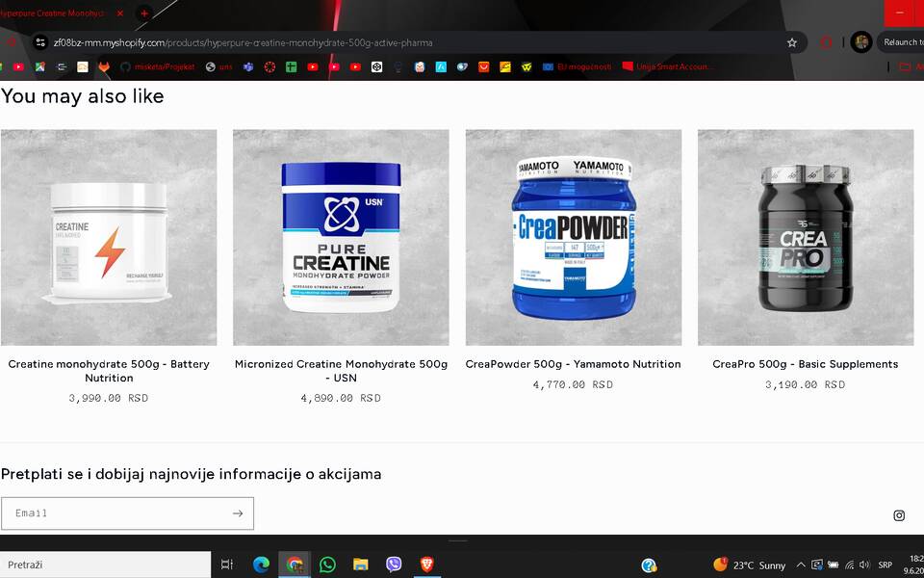Open the Crea Pro product image
924x578 pixels.
tap(806, 238)
